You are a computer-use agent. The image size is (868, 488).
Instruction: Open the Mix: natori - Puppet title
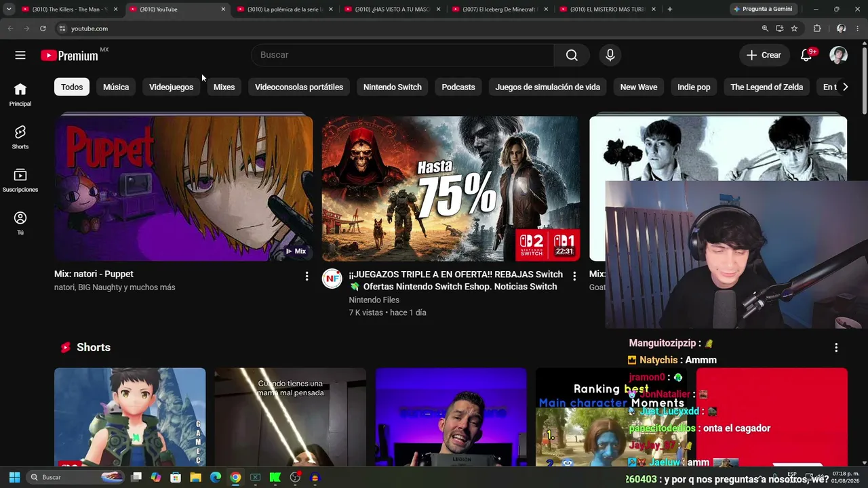(94, 274)
